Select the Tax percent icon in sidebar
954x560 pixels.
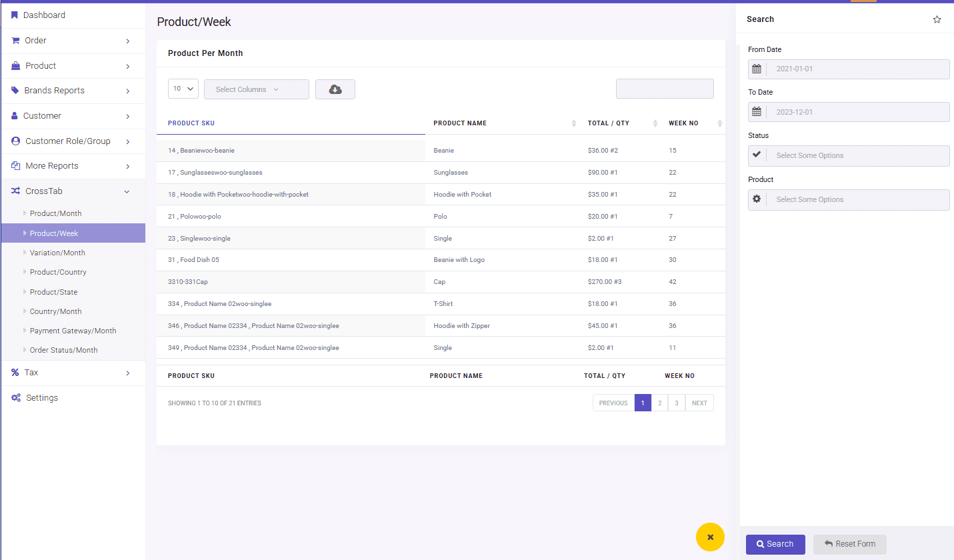click(15, 372)
